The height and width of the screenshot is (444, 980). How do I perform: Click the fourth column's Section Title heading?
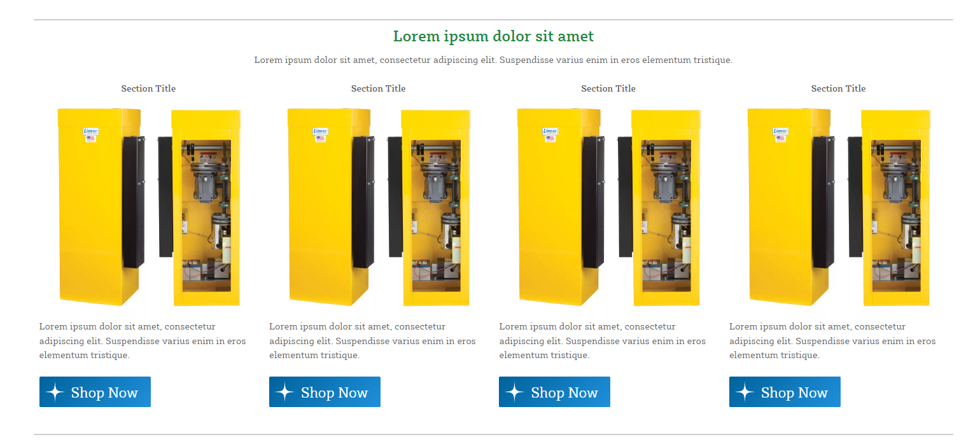point(838,88)
